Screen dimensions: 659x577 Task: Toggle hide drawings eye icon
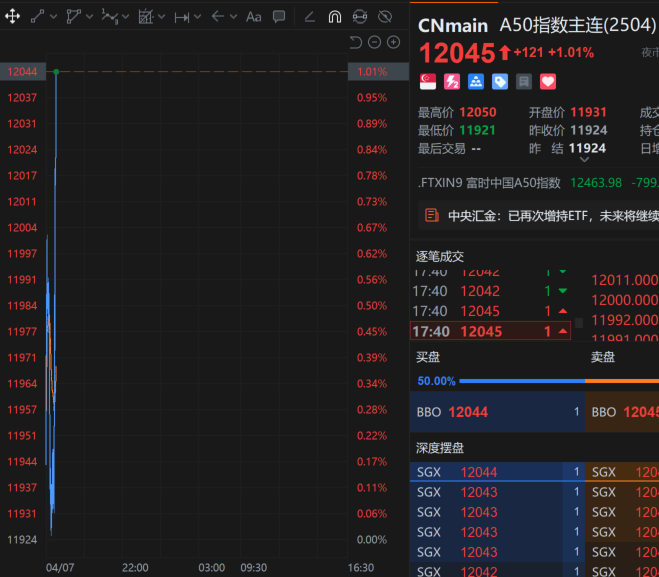point(385,17)
